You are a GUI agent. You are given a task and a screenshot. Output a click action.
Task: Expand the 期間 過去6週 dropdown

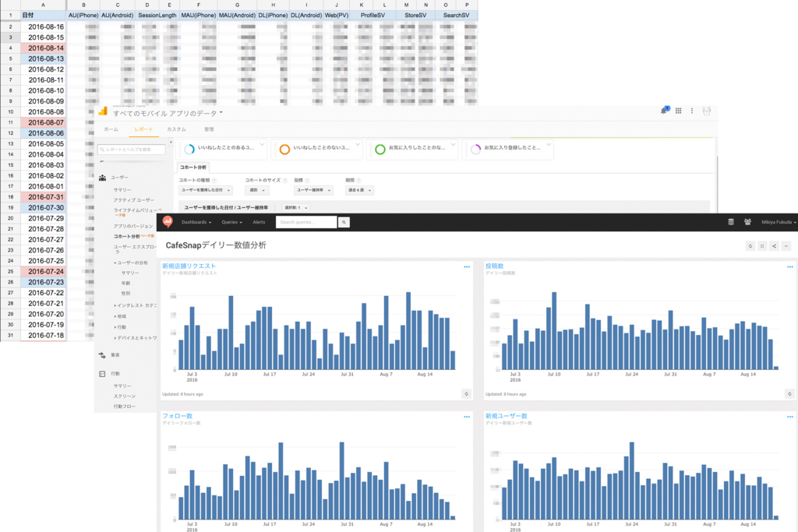pyautogui.click(x=359, y=190)
